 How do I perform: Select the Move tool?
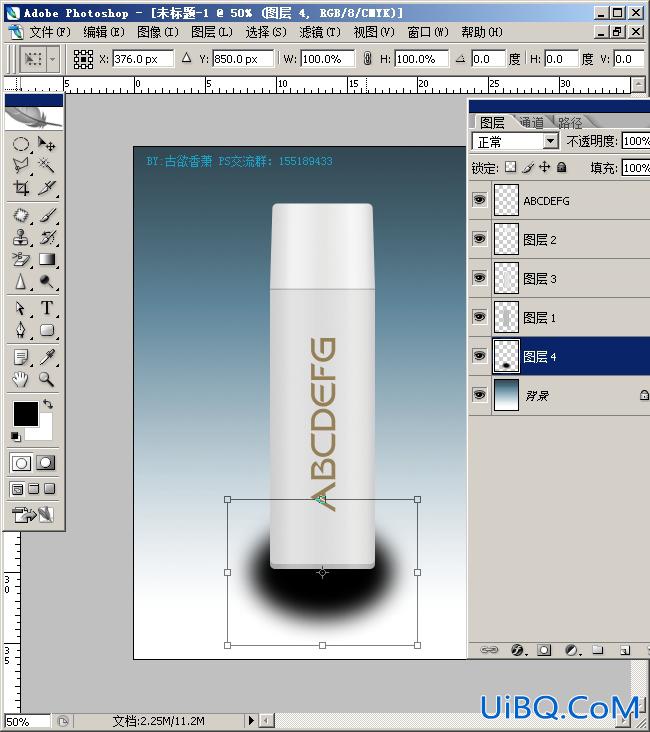point(46,144)
